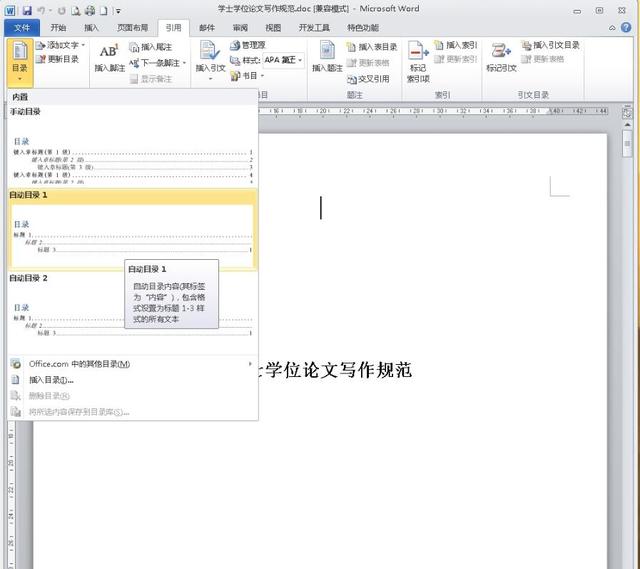Click the Undo arrow icon

coord(41,11)
